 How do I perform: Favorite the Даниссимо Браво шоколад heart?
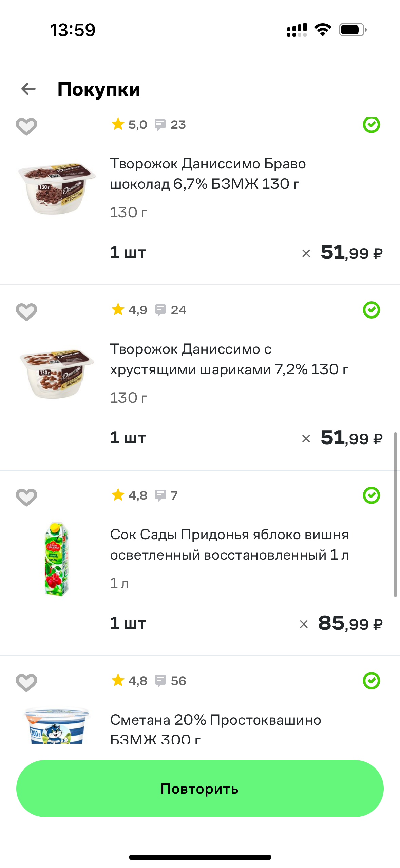(x=26, y=127)
